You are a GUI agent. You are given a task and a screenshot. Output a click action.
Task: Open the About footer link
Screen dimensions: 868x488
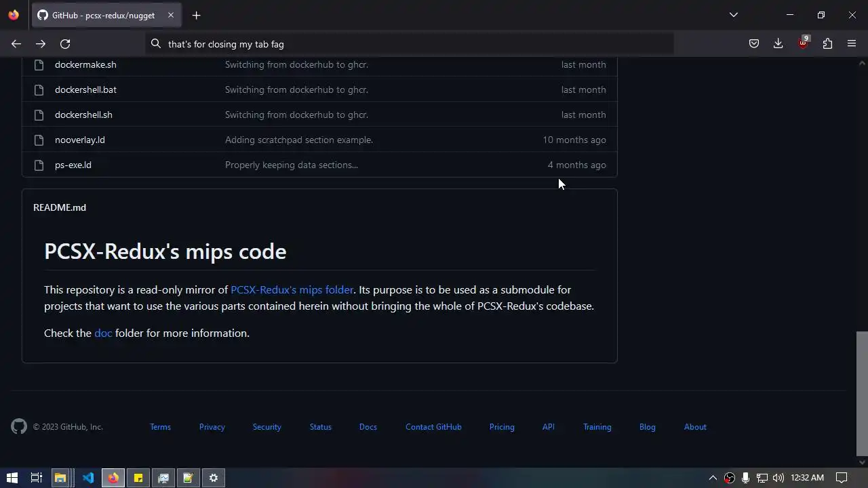click(x=695, y=427)
